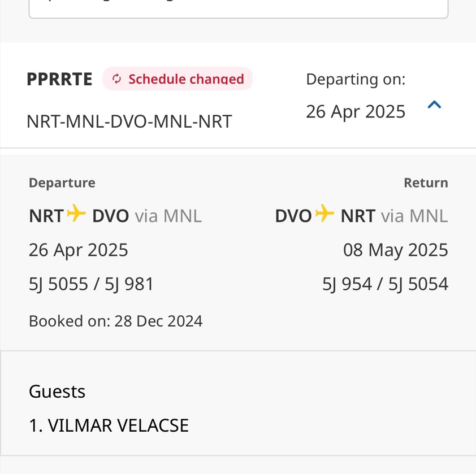Screen dimensions: 476x474
Task: Collapse the PPRRTE booking details chevron
Action: (434, 105)
